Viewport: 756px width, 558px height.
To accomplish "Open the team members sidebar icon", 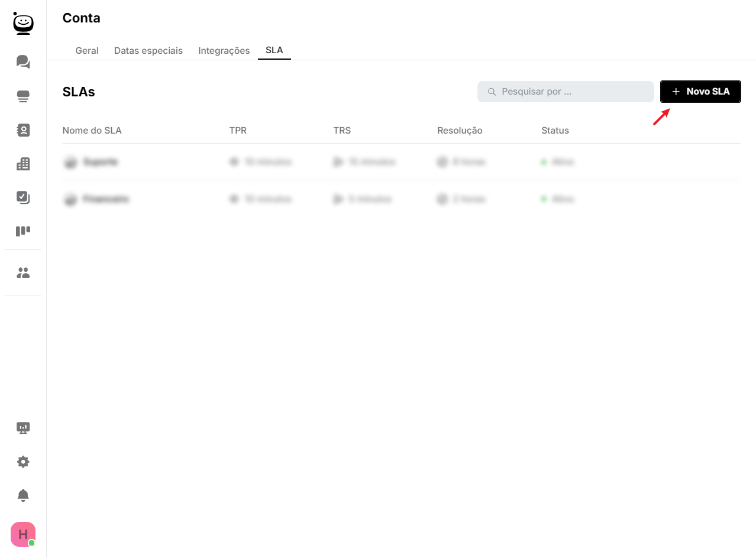I will pyautogui.click(x=23, y=272).
